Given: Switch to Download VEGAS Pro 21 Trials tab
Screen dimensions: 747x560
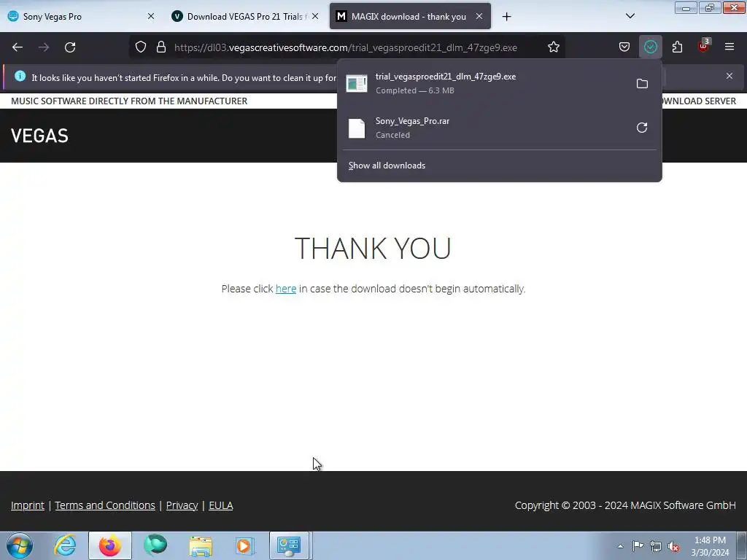Looking at the screenshot, I should (x=245, y=17).
